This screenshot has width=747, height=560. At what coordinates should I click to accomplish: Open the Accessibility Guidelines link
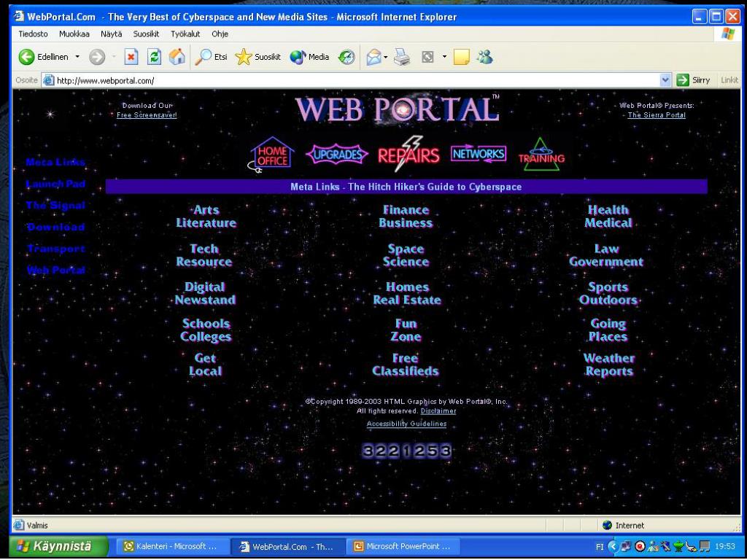(406, 424)
